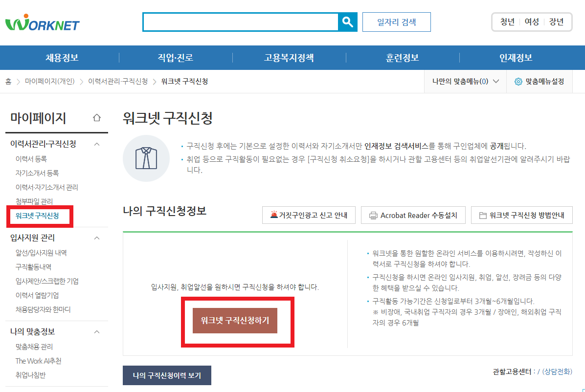Open The Work AI추천 in the sidebar
Image resolution: width=585 pixels, height=392 pixels.
tap(38, 361)
